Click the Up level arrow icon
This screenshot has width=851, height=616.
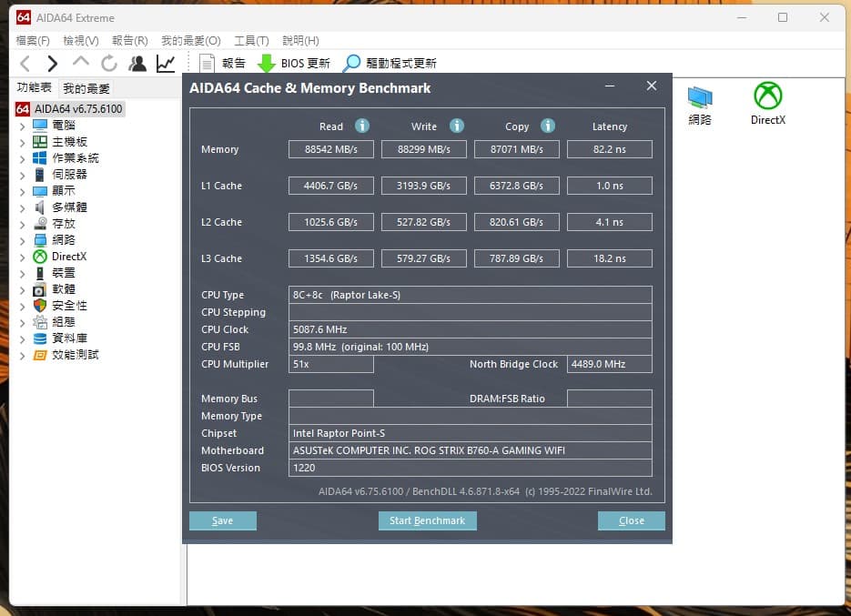[x=80, y=62]
